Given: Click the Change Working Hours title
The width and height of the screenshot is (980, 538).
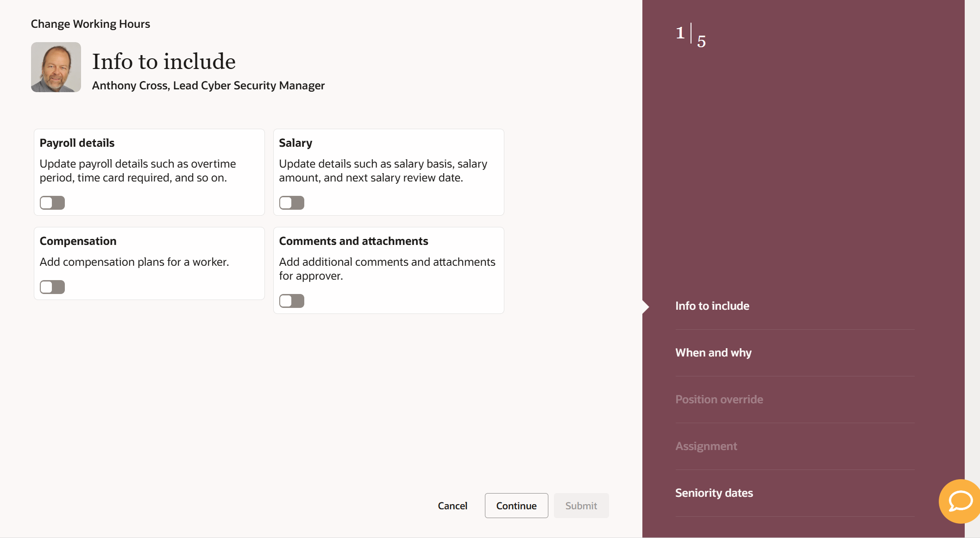Looking at the screenshot, I should click(90, 24).
